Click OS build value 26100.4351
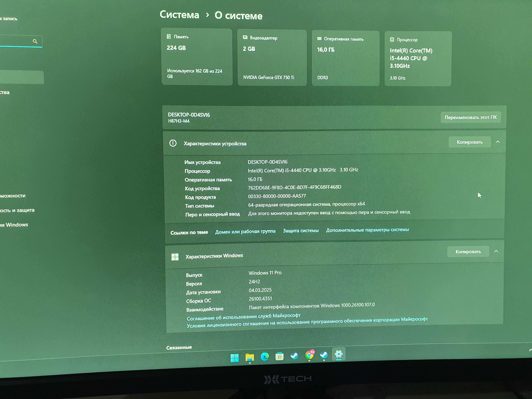Viewport: 532px width, 399px height. [260, 299]
